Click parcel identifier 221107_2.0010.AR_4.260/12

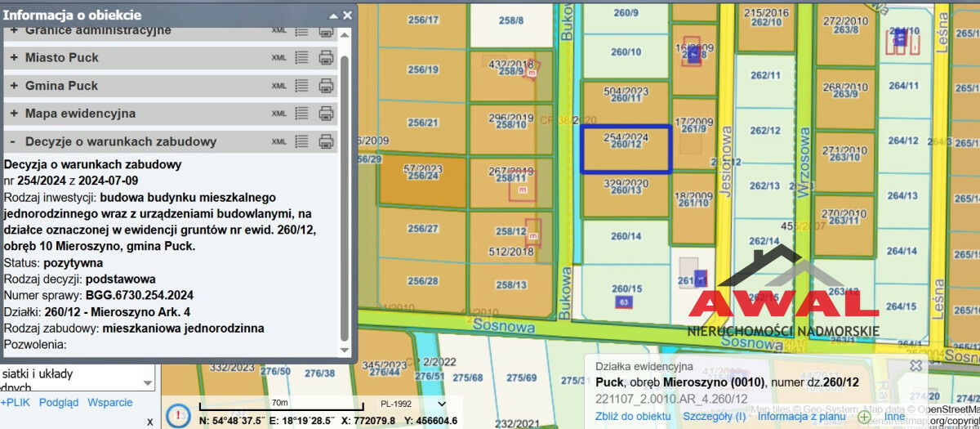pyautogui.click(x=670, y=398)
